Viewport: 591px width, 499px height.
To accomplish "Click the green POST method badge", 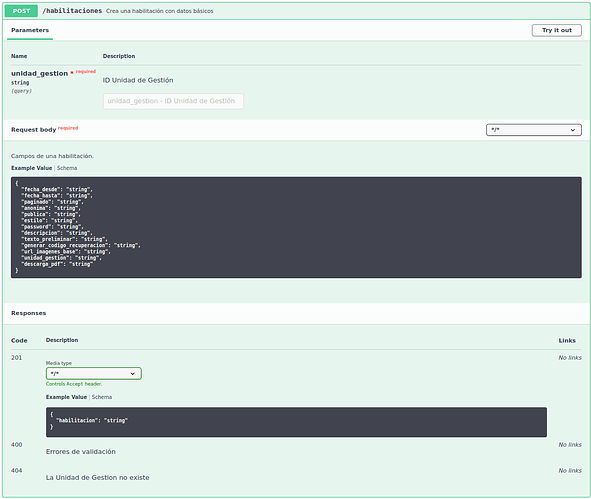I will [x=21, y=11].
